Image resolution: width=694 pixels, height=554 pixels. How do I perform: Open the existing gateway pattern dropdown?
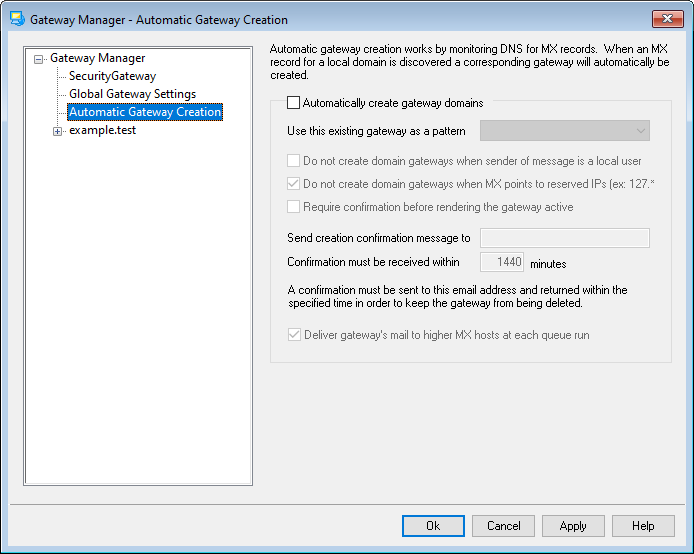565,131
